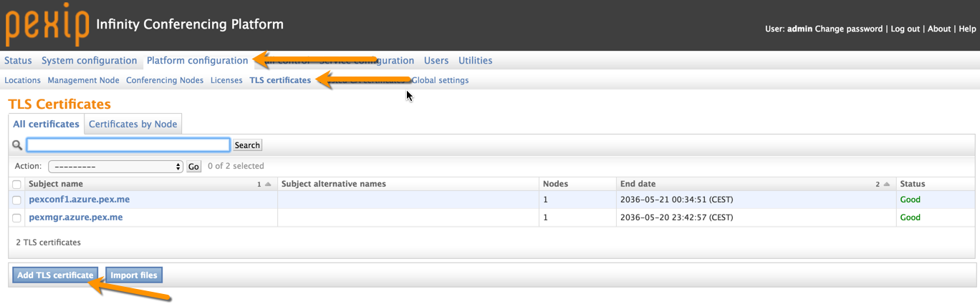Open pexconf1.azure.pex.me certificate
Viewport: 980px width, 304px height.
pyautogui.click(x=80, y=200)
